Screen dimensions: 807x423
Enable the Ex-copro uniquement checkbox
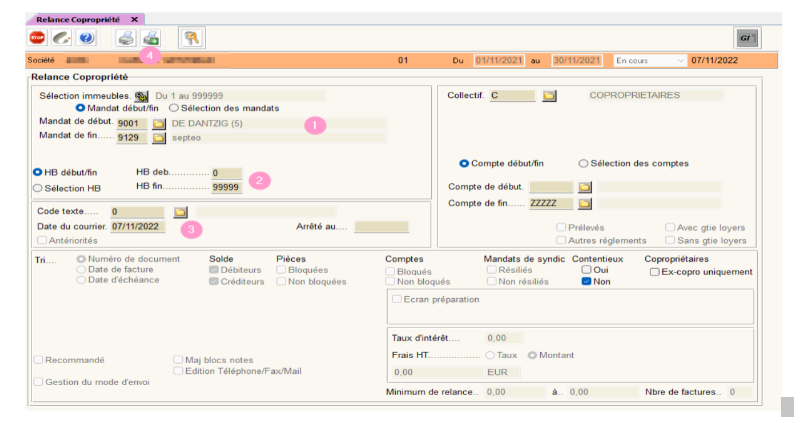pos(653,271)
